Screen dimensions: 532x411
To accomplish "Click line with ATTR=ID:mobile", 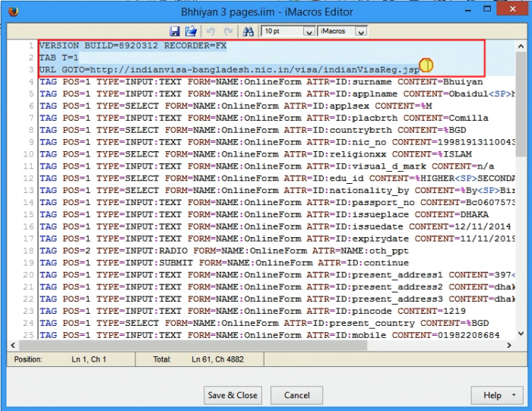I will [270, 335].
